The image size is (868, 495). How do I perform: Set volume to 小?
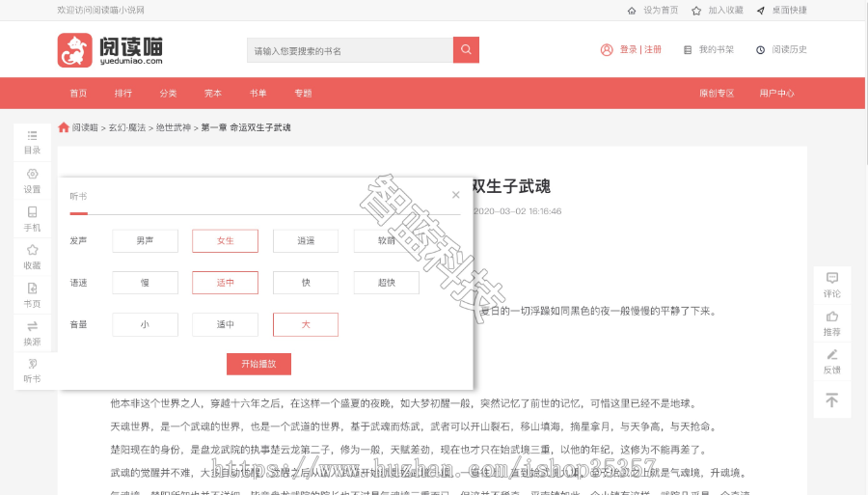pyautogui.click(x=145, y=324)
